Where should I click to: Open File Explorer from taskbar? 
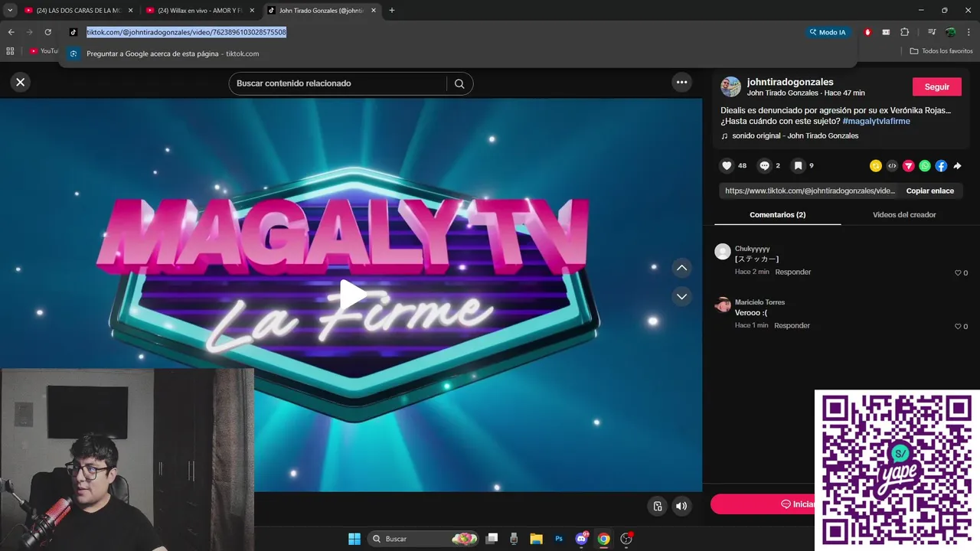tap(536, 539)
